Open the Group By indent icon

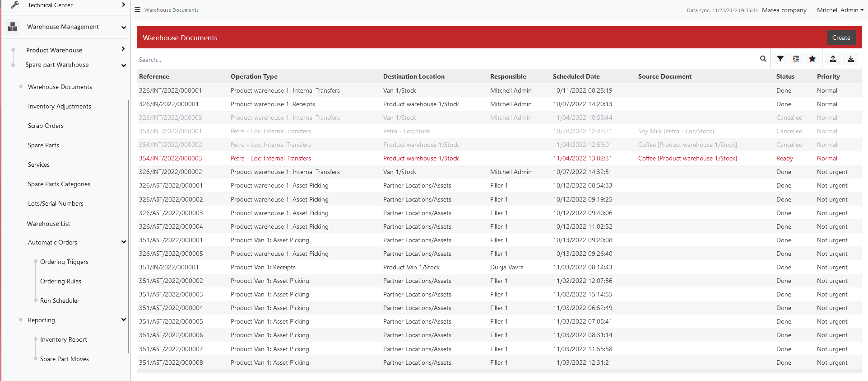(796, 59)
